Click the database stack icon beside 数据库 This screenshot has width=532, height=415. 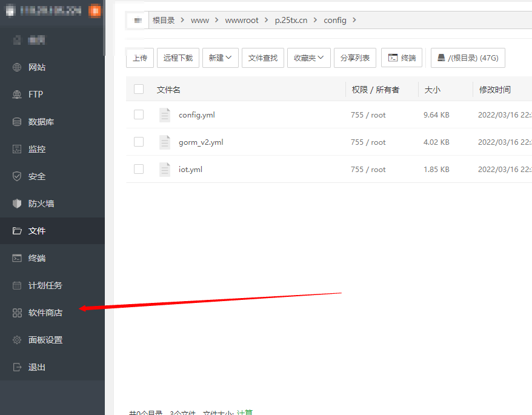point(17,122)
